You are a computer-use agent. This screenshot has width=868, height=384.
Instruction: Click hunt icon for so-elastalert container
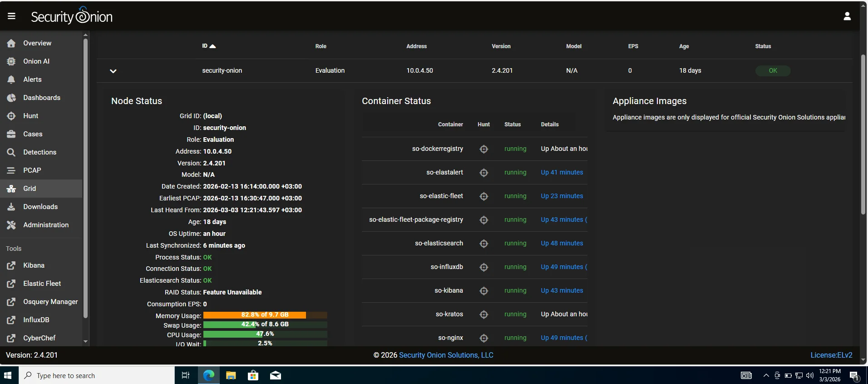483,173
